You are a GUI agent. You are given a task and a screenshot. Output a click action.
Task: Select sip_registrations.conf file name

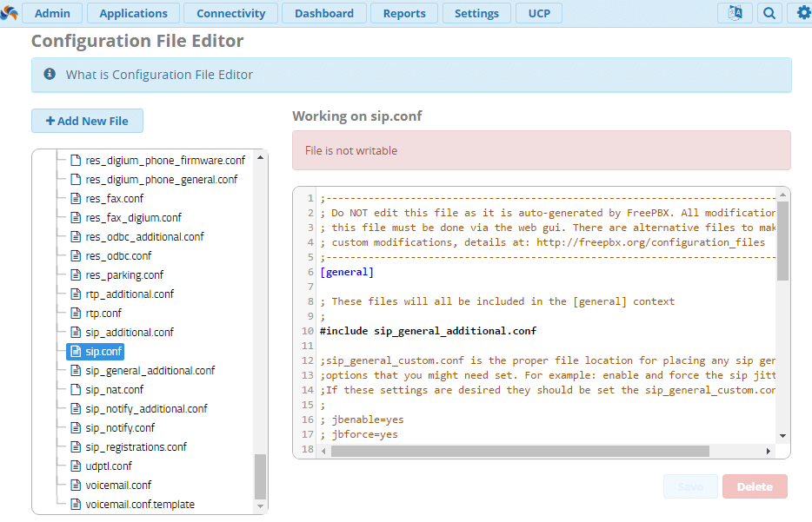click(136, 447)
